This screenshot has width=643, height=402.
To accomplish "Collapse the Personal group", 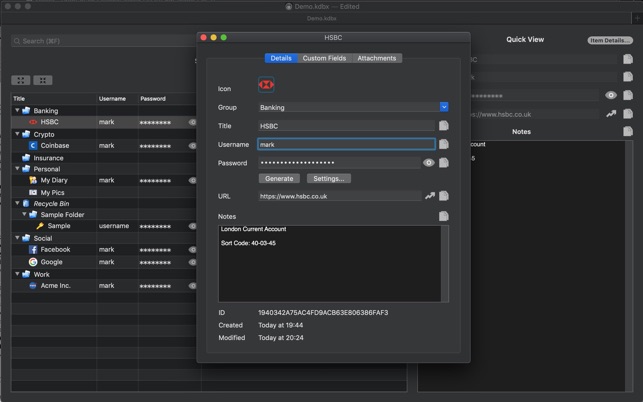I will point(17,169).
